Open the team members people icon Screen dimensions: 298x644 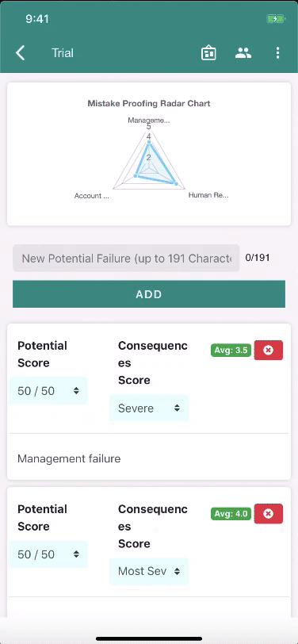243,52
